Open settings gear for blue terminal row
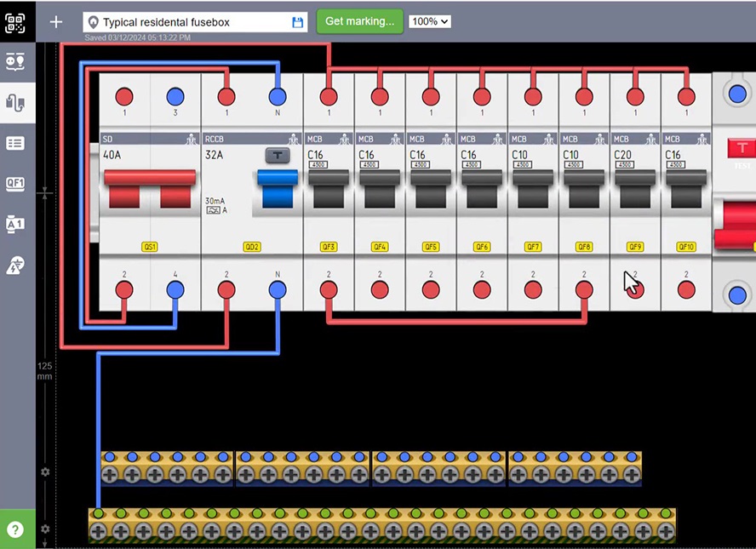756x549 pixels. coord(46,472)
